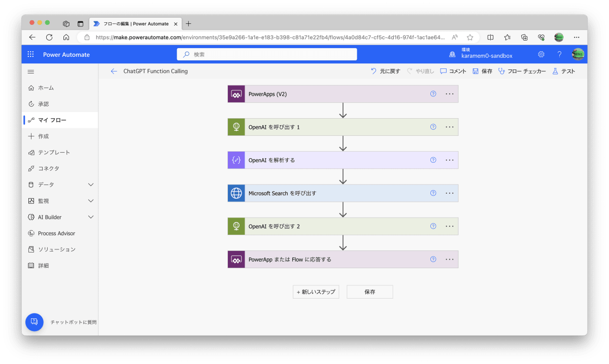Open more options for PowerApps (V2)
The width and height of the screenshot is (609, 364).
(x=449, y=94)
